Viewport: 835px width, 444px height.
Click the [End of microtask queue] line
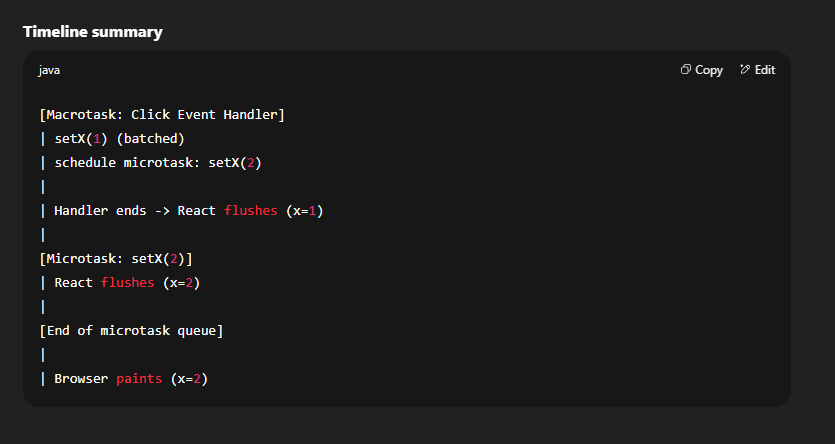pyautogui.click(x=132, y=330)
